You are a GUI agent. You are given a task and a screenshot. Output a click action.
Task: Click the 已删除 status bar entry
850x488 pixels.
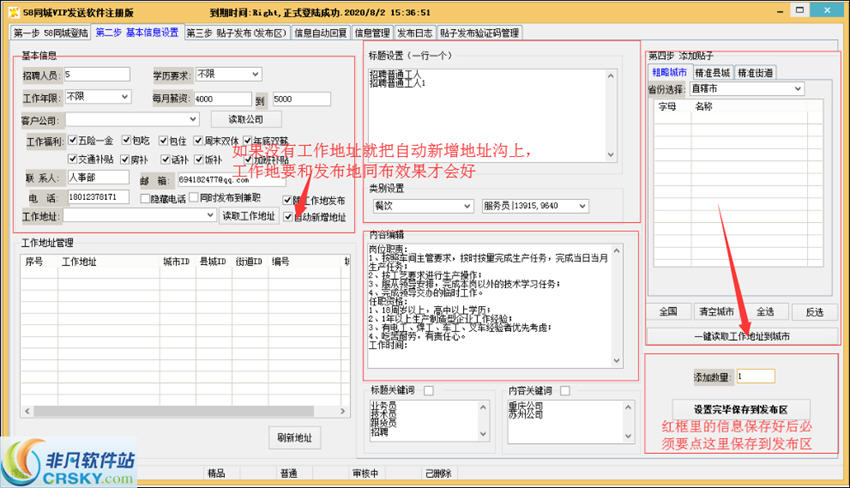coord(438,473)
